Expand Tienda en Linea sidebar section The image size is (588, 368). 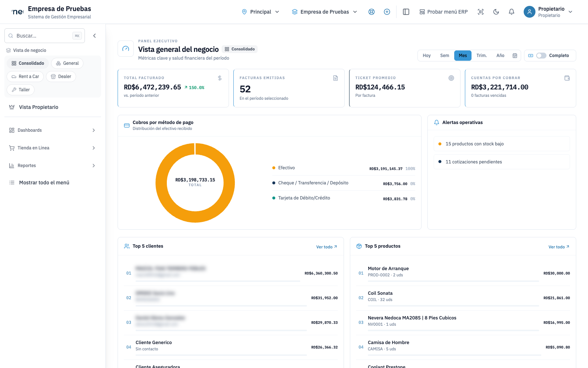(x=53, y=148)
